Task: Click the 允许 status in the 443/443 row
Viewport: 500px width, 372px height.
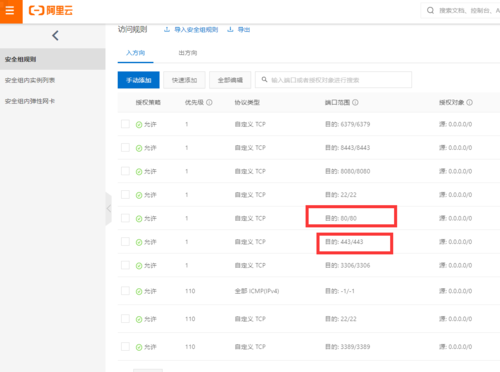Action: point(146,242)
